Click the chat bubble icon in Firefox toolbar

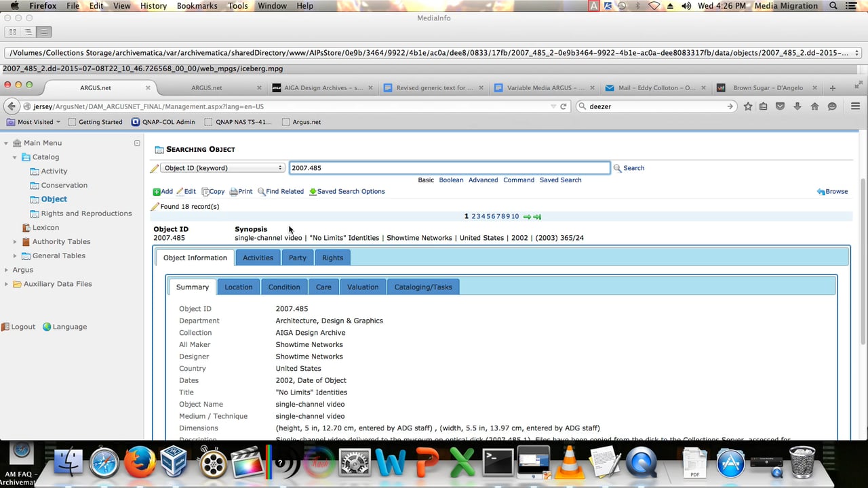[831, 106]
